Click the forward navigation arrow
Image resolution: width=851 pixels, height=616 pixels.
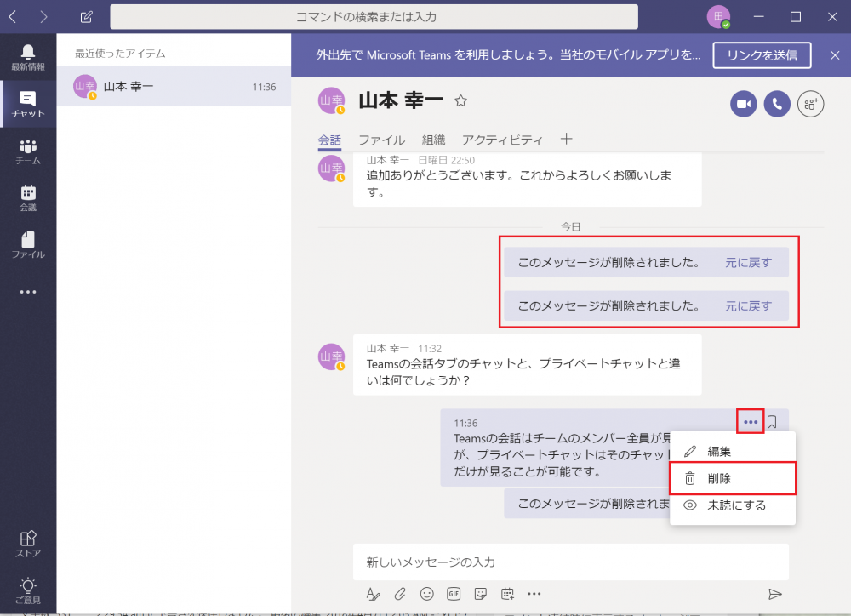point(43,17)
